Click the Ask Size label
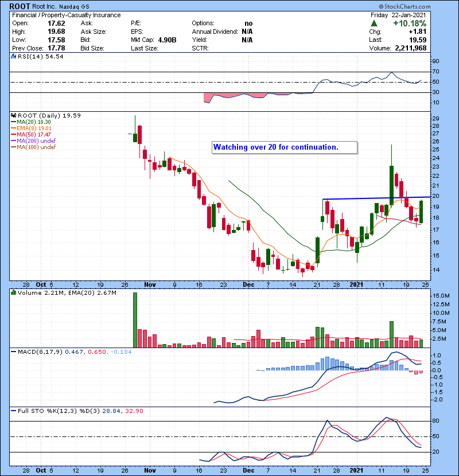 pyautogui.click(x=94, y=32)
